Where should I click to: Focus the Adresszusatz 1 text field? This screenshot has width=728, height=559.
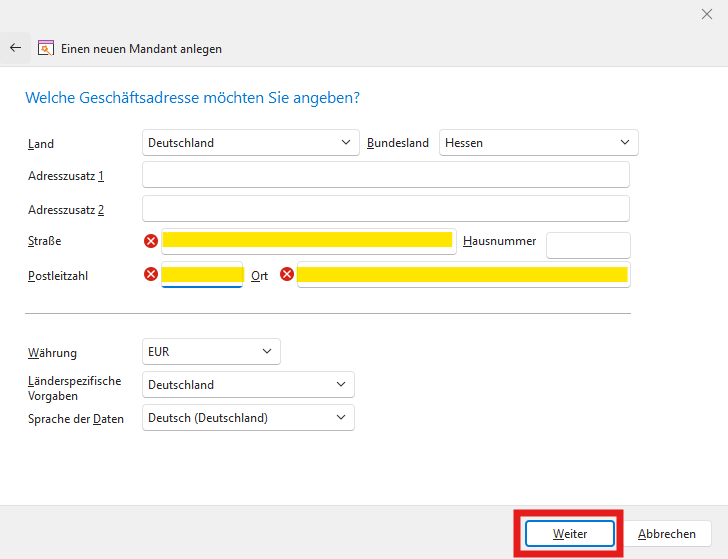386,175
